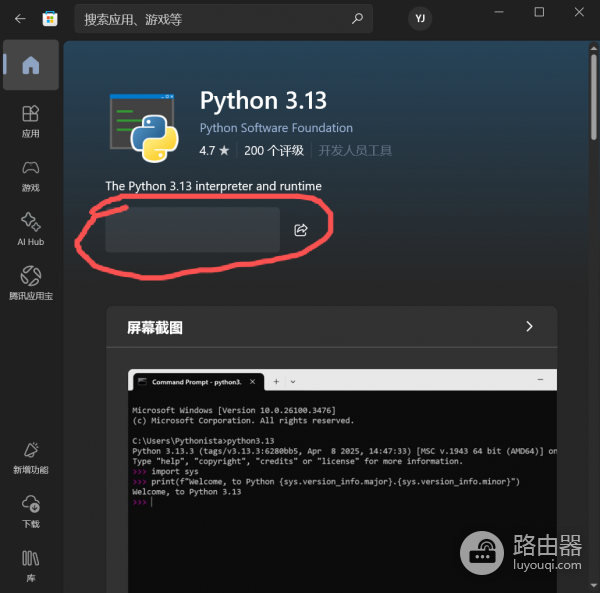The image size is (600, 593).
Task: Open the YJ account profile
Action: pos(420,18)
